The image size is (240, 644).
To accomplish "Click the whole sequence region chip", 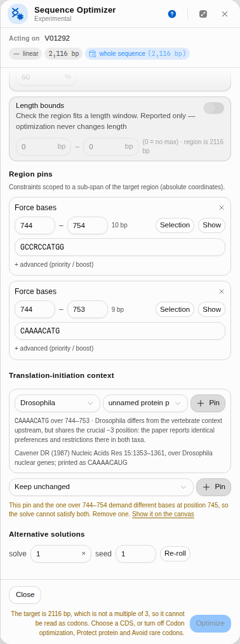I will click(137, 54).
